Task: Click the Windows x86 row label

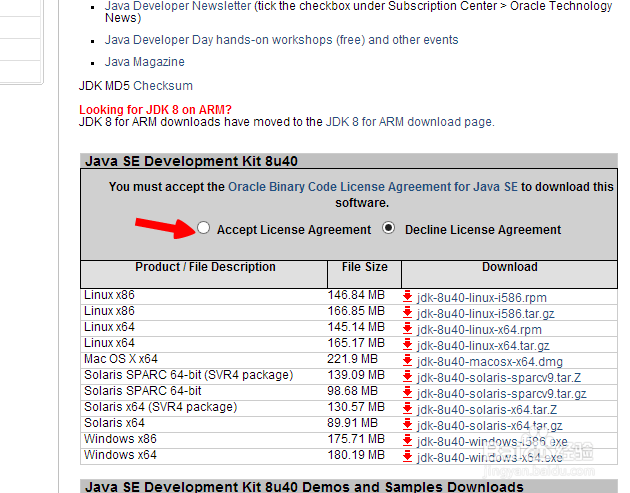Action: 120,439
